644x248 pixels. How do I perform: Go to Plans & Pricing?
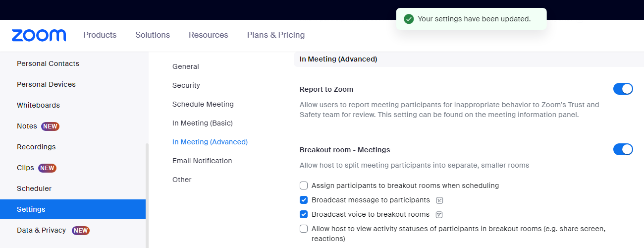[x=276, y=35]
